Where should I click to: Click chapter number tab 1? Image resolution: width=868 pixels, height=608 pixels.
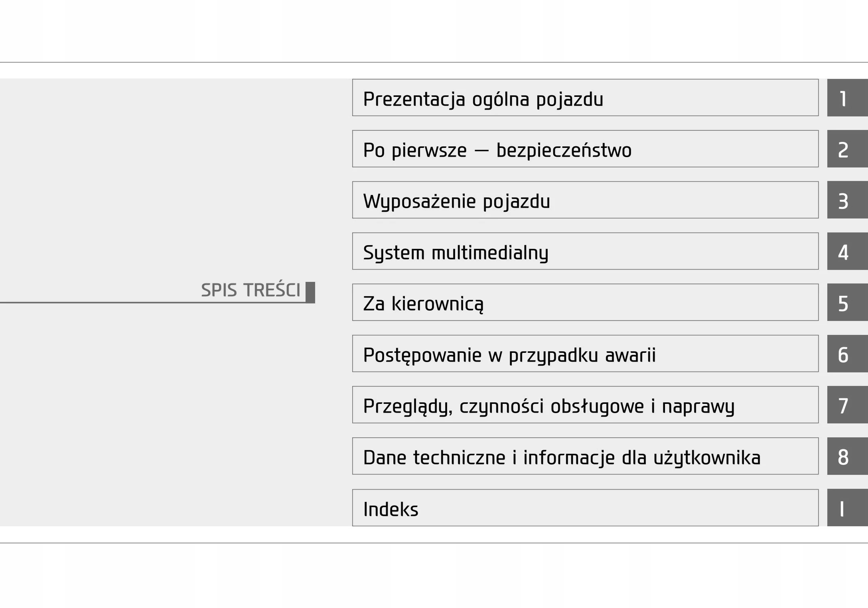coord(847,98)
